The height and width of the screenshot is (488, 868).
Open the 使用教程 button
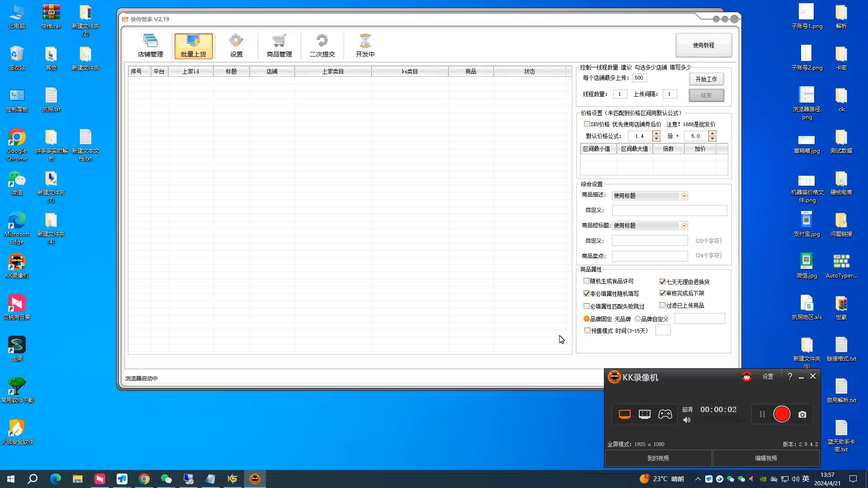(x=703, y=45)
